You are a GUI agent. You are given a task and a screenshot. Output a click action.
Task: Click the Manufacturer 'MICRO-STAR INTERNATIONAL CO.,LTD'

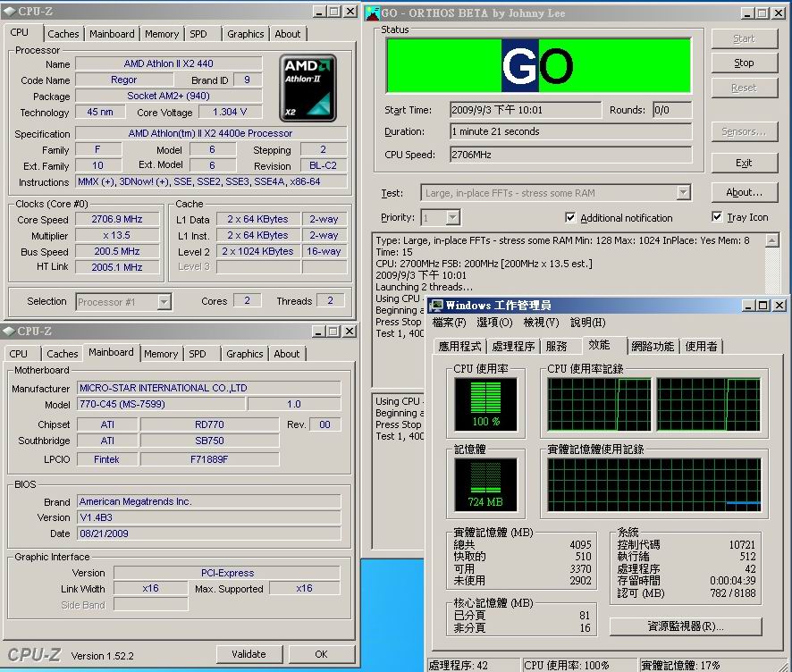(x=209, y=388)
